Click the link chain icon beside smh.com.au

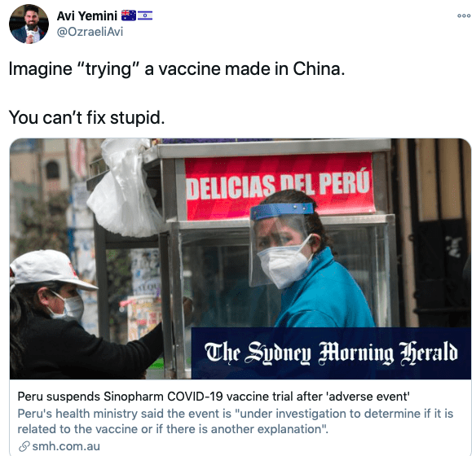click(24, 446)
